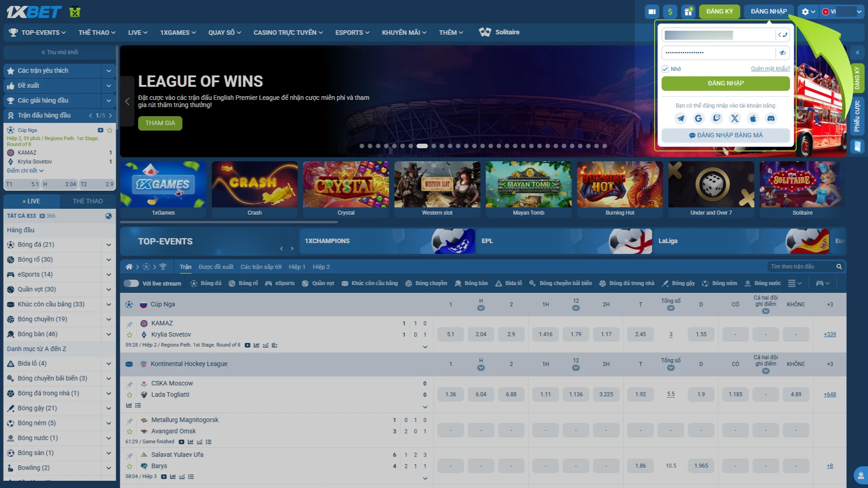
Task: Select the highlighted banner carousel indicator
Action: [422, 146]
